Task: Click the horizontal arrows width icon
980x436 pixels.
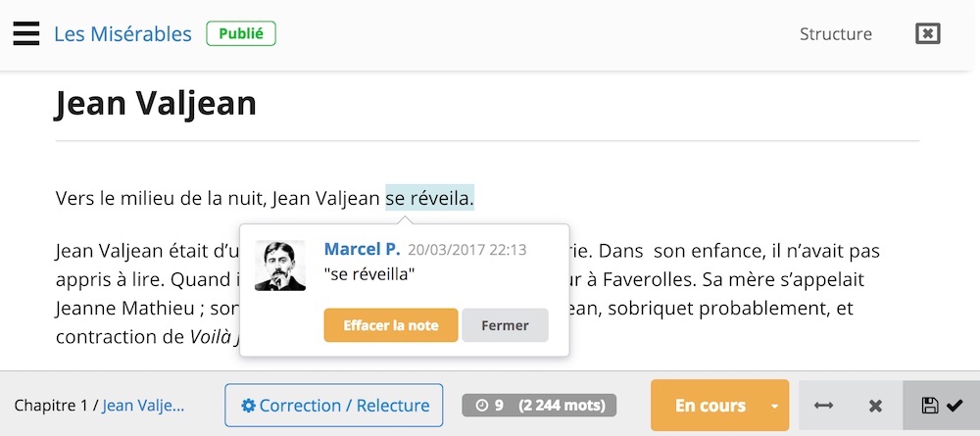Action: (823, 406)
